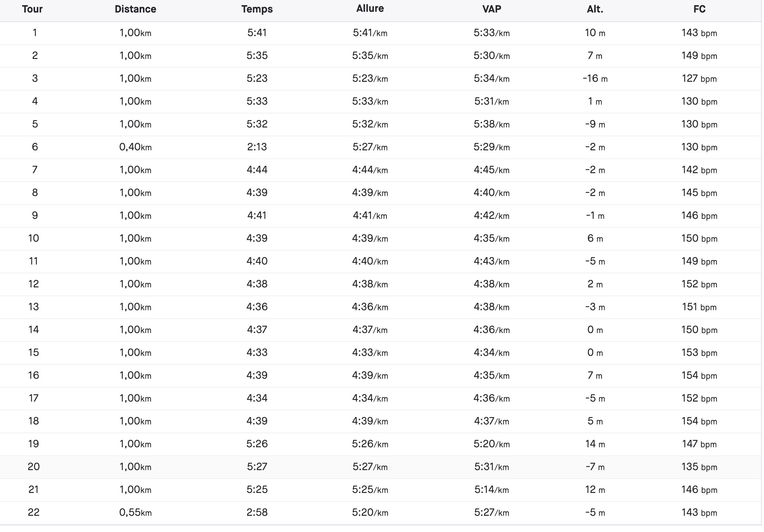Select the 0,55km distance in lap 22
The height and width of the screenshot is (532, 764).
tap(135, 512)
